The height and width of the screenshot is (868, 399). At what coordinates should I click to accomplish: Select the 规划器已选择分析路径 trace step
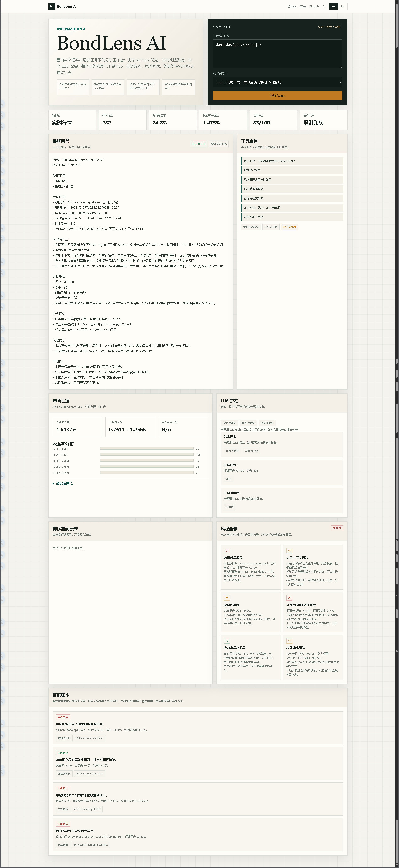point(292,180)
